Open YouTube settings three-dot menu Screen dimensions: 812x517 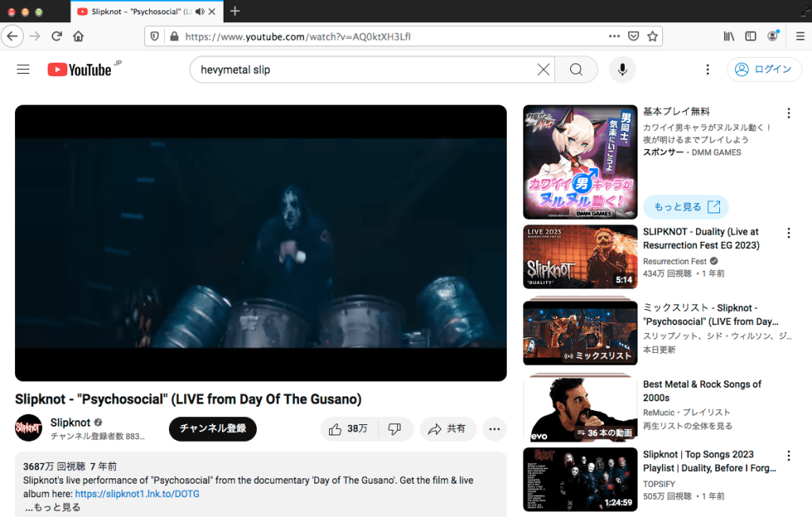[x=708, y=70]
